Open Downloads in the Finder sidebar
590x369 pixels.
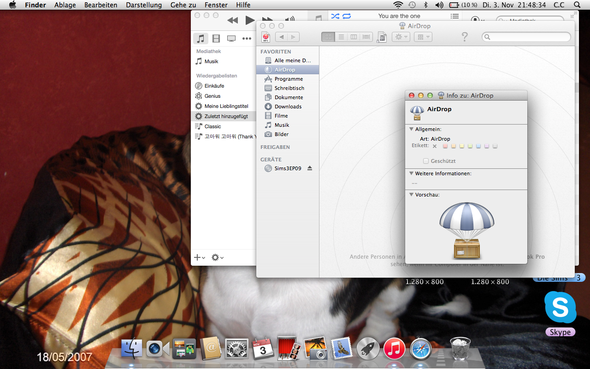[288, 106]
